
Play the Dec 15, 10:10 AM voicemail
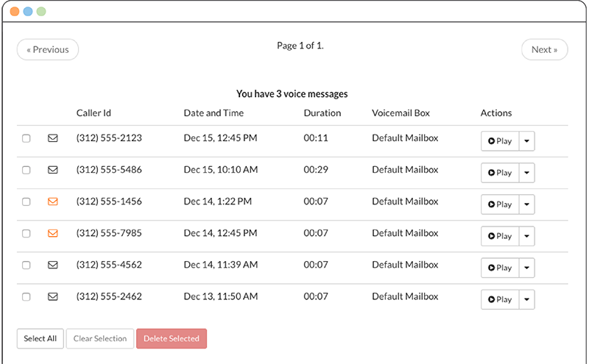coord(500,173)
